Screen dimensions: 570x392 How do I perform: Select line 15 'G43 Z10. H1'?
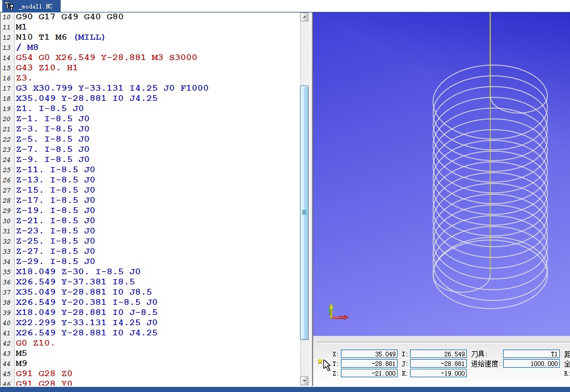(47, 67)
